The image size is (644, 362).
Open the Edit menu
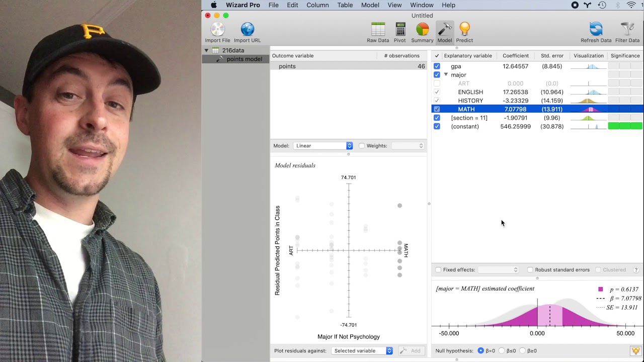click(x=292, y=5)
